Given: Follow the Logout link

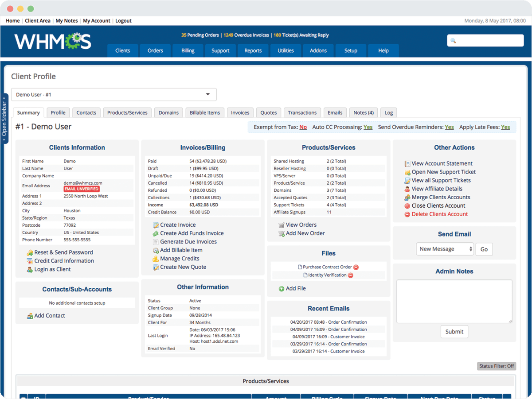Looking at the screenshot, I should point(124,21).
